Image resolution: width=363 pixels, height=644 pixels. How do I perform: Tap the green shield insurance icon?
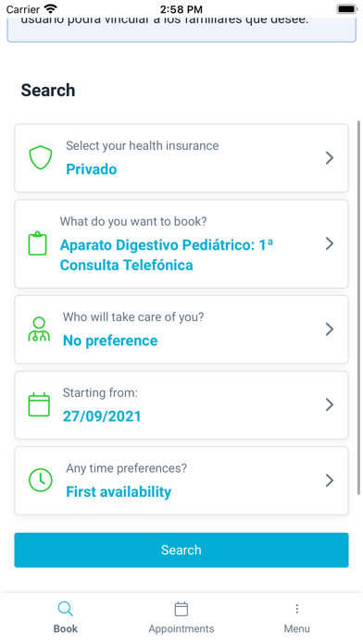[x=41, y=157]
